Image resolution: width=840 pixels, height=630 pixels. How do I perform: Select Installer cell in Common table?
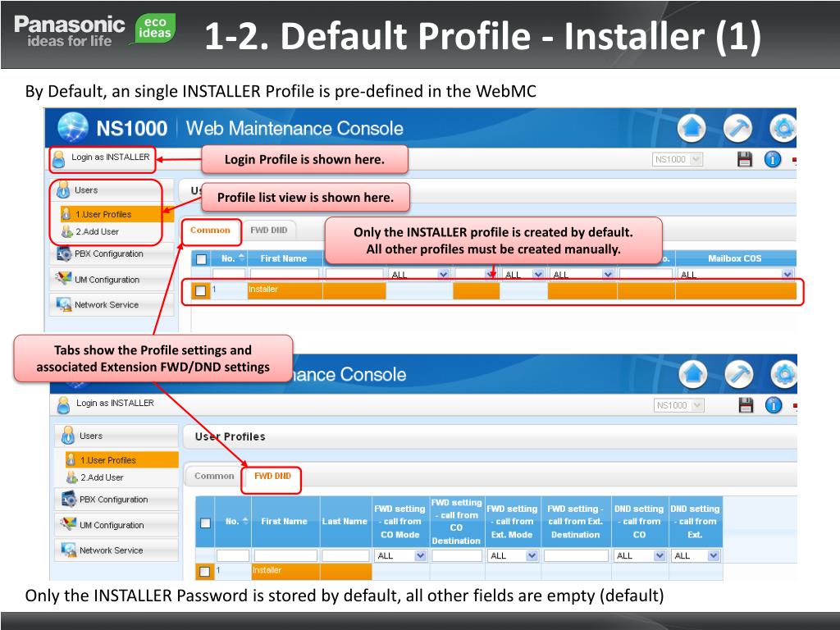click(x=285, y=290)
